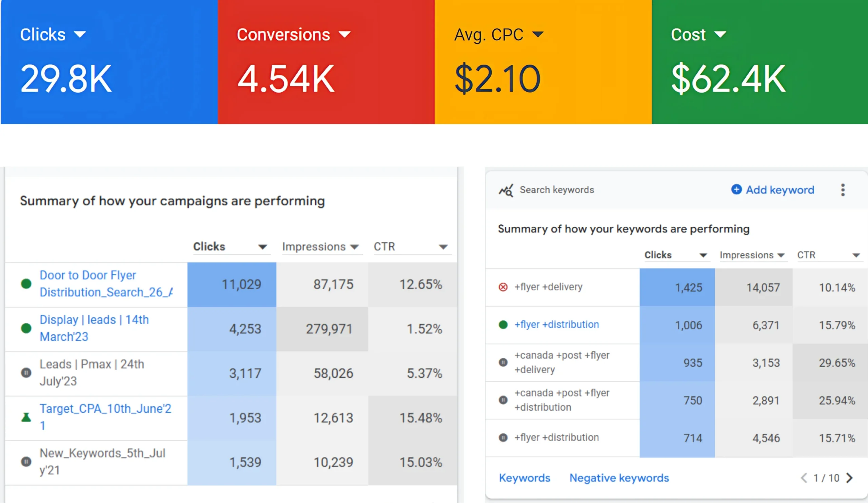Open campaigns table Impressions column dropdown
The height and width of the screenshot is (503, 868).
pos(354,247)
